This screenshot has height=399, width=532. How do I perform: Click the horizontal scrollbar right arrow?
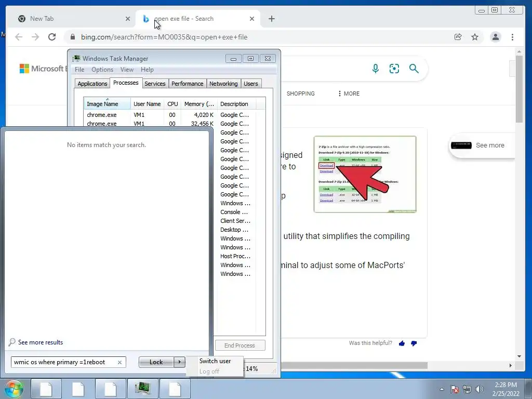pyautogui.click(x=510, y=365)
